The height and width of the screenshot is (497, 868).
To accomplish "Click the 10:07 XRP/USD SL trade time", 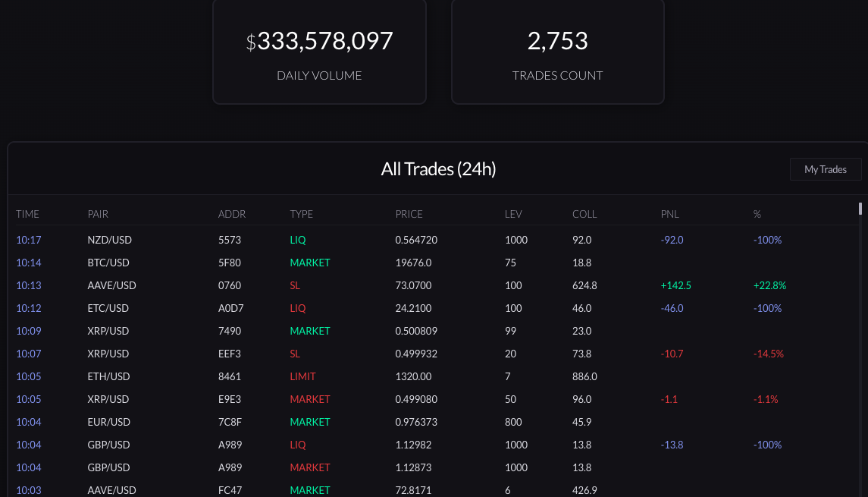I will click(28, 354).
